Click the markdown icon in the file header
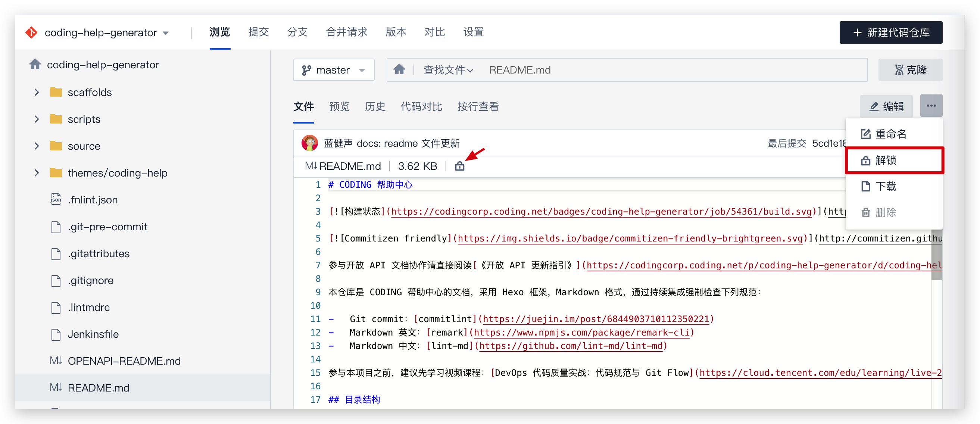This screenshot has width=980, height=424. [311, 166]
